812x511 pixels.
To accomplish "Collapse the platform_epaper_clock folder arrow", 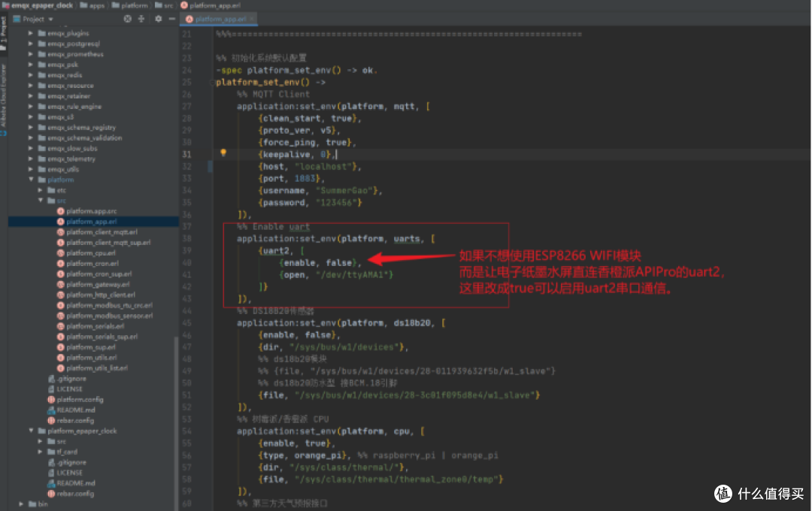I will (31, 431).
